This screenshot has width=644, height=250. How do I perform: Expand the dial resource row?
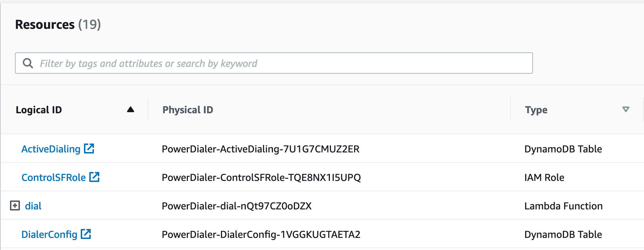pyautogui.click(x=15, y=205)
